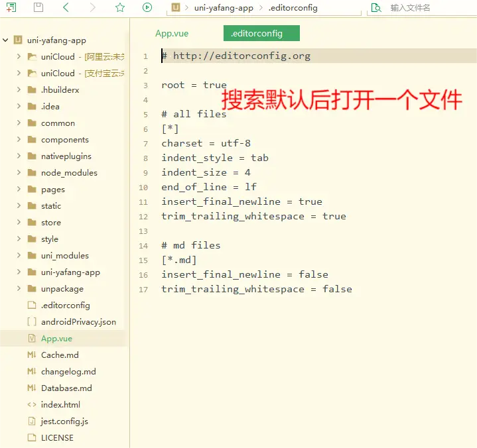The width and height of the screenshot is (477, 448).
Task: Click the save file icon
Action: pyautogui.click(x=38, y=7)
